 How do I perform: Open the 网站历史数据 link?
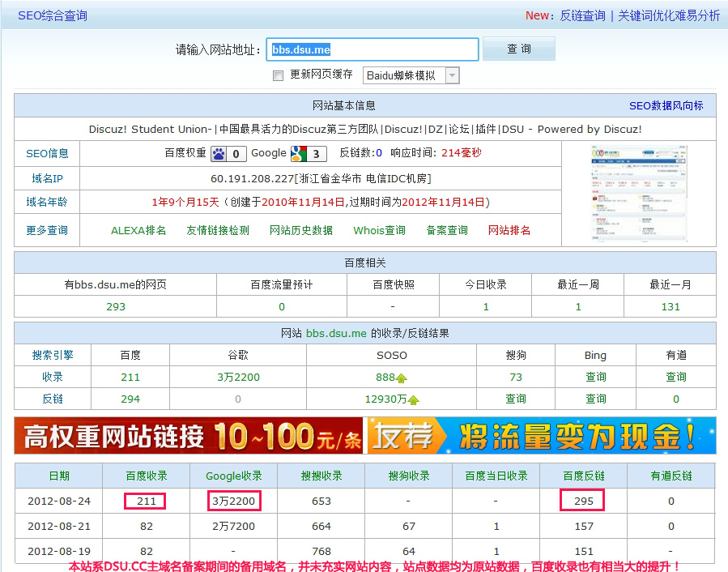click(x=301, y=230)
